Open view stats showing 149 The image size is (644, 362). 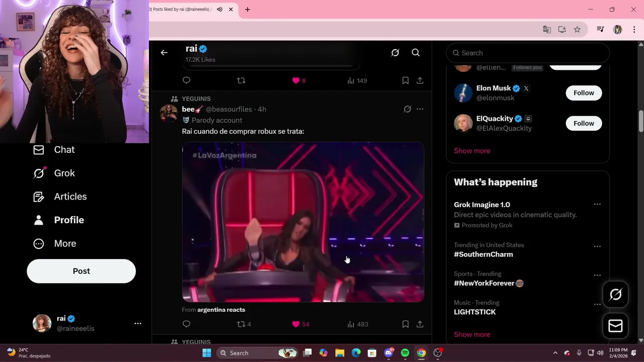(x=358, y=80)
